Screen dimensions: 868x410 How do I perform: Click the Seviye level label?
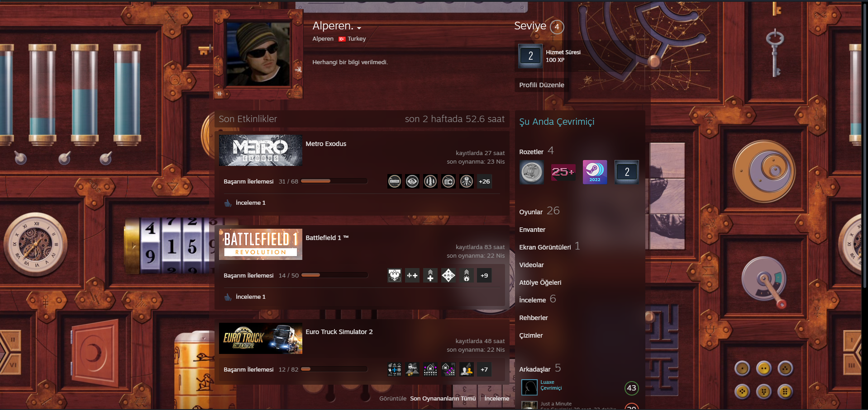pos(530,26)
